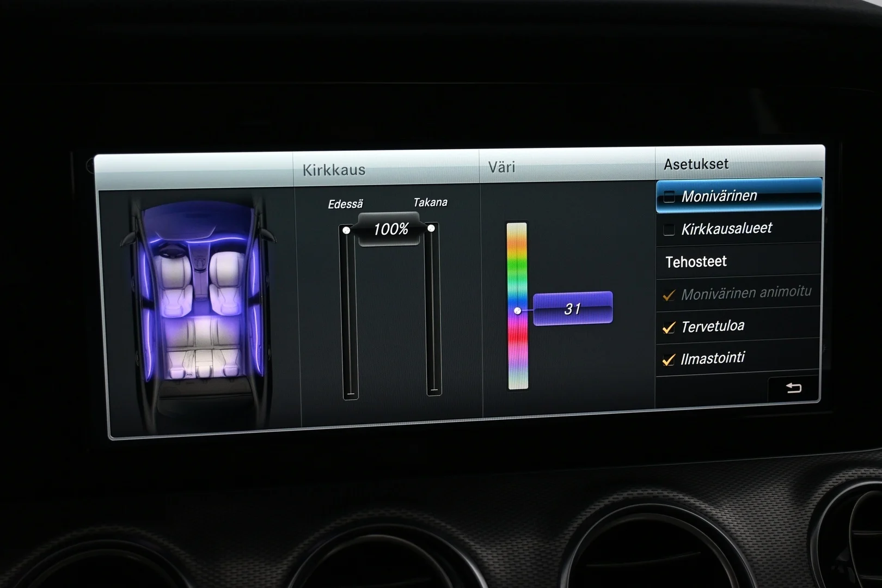Select the Takana label

click(430, 203)
